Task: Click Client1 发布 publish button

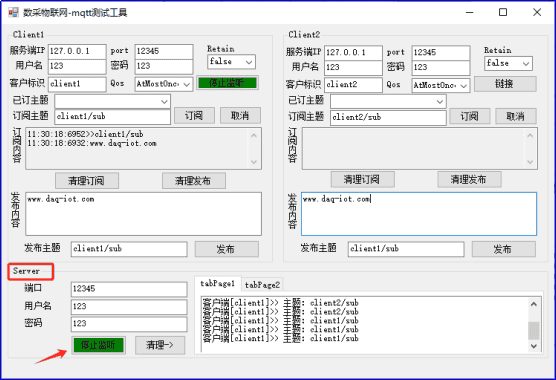Action: click(227, 249)
